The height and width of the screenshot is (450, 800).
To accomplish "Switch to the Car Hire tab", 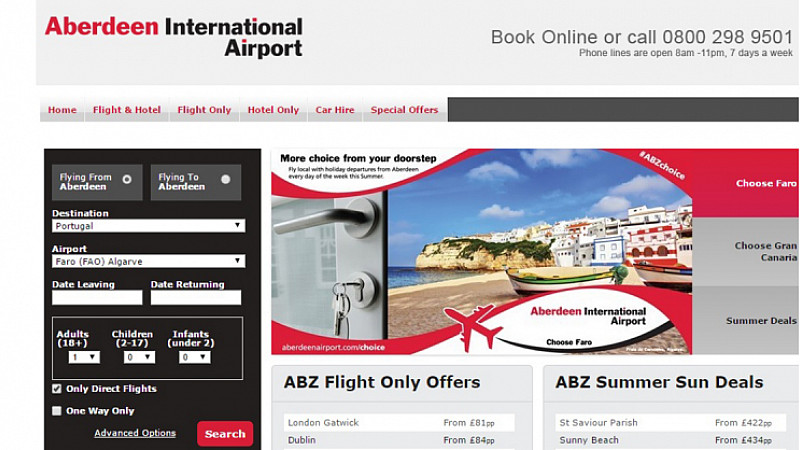I will pyautogui.click(x=335, y=110).
